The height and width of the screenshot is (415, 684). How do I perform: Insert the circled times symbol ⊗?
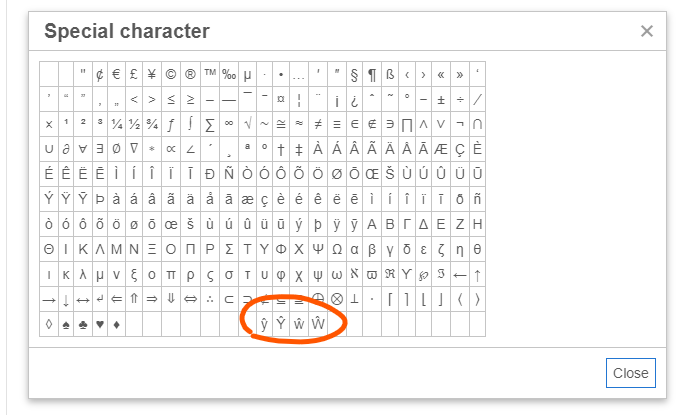coord(337,299)
